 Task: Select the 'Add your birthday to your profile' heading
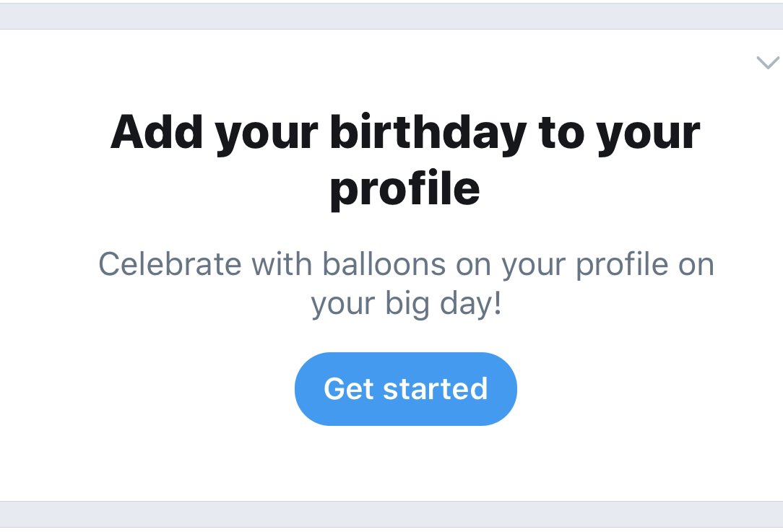coord(405,160)
